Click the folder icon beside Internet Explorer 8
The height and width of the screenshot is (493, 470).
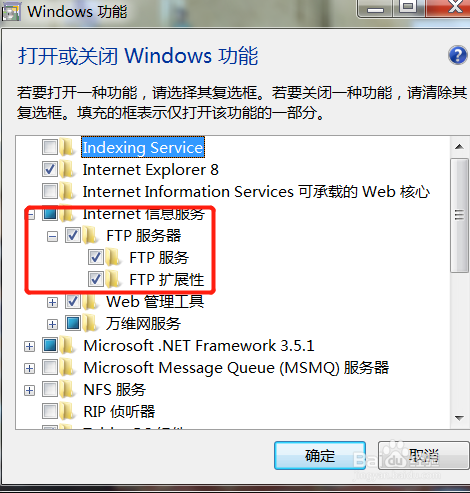[68, 169]
